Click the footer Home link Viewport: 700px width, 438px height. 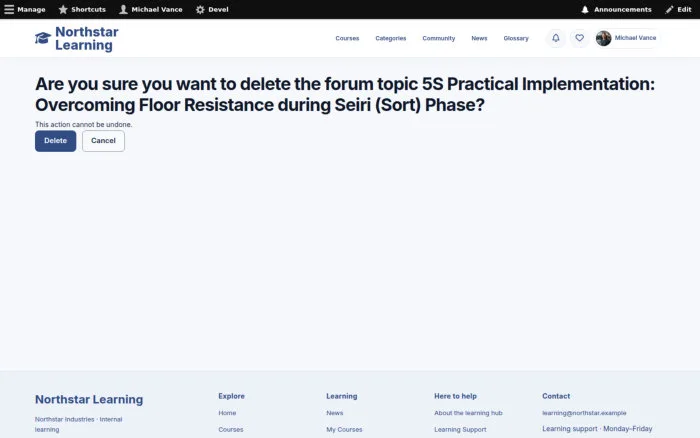tap(227, 413)
